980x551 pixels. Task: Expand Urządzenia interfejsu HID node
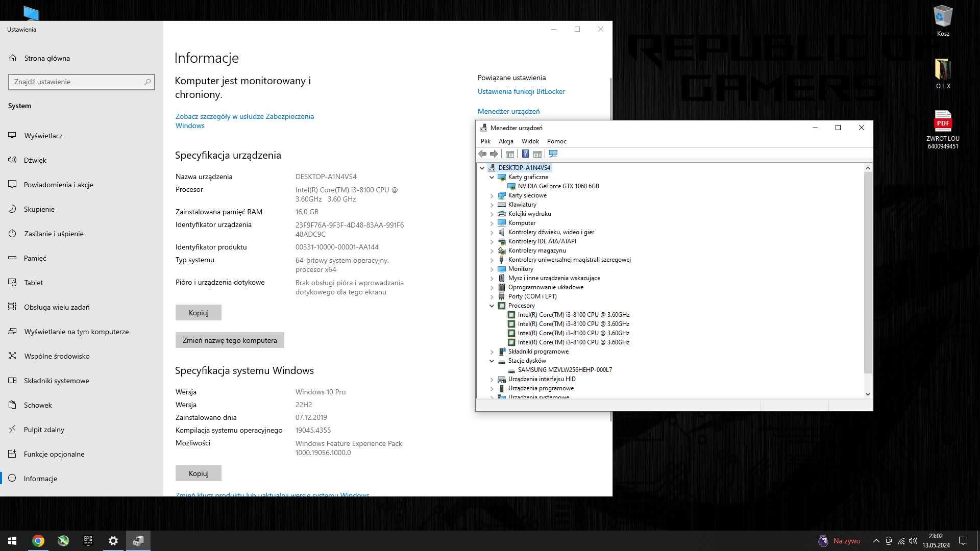pos(492,379)
